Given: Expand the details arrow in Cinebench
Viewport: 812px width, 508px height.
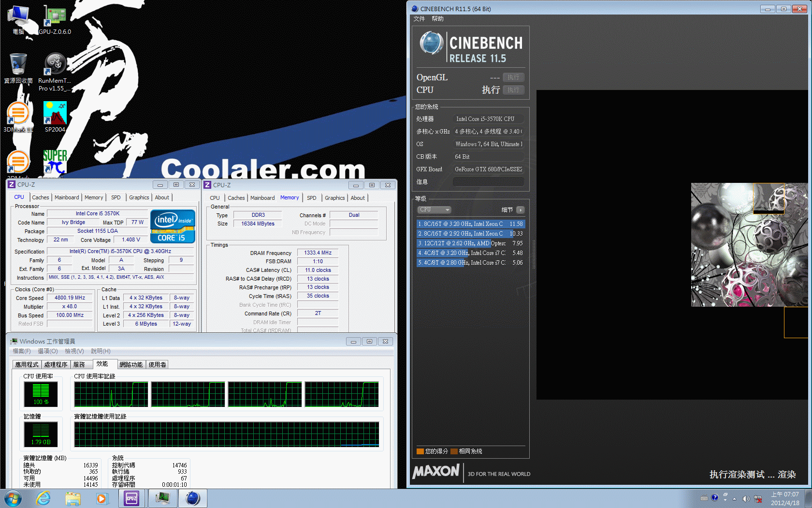Looking at the screenshot, I should 520,210.
